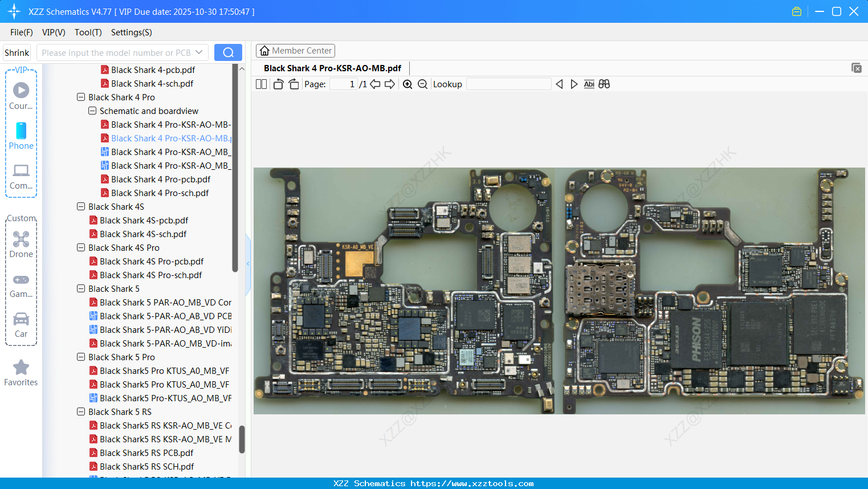This screenshot has width=868, height=489.
Task: Click the Member Center button
Action: pyautogui.click(x=295, y=51)
